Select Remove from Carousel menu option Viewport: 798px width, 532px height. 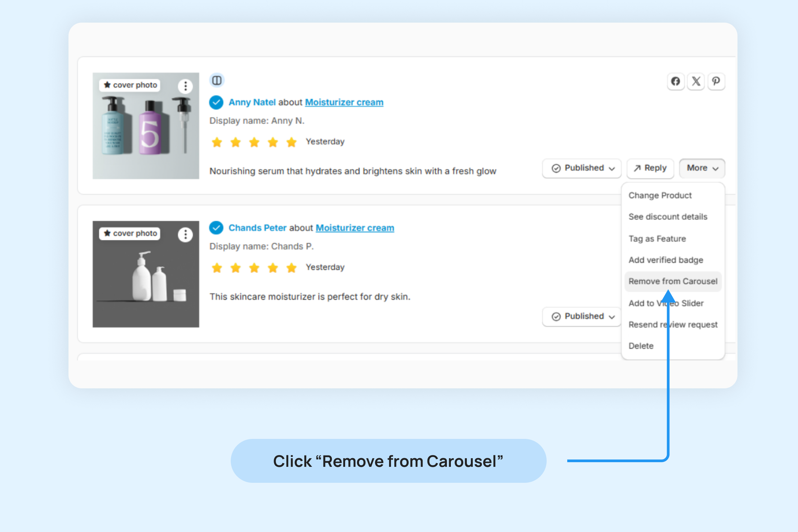pyautogui.click(x=672, y=281)
